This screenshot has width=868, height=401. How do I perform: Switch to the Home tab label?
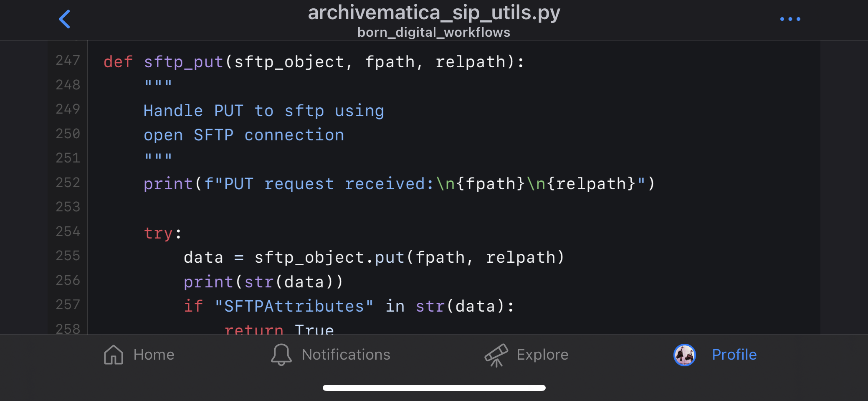coord(154,355)
